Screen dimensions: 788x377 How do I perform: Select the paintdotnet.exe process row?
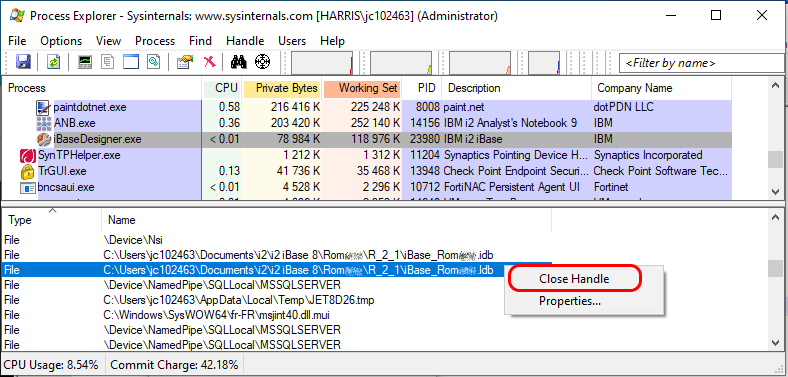pyautogui.click(x=367, y=107)
